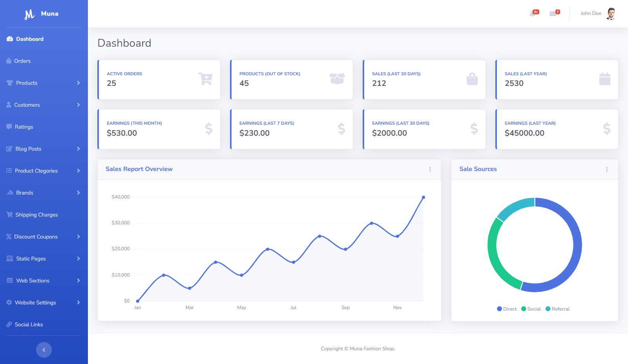
Task: Click the dollar icon on Earnings This Month card
Action: coord(209,129)
